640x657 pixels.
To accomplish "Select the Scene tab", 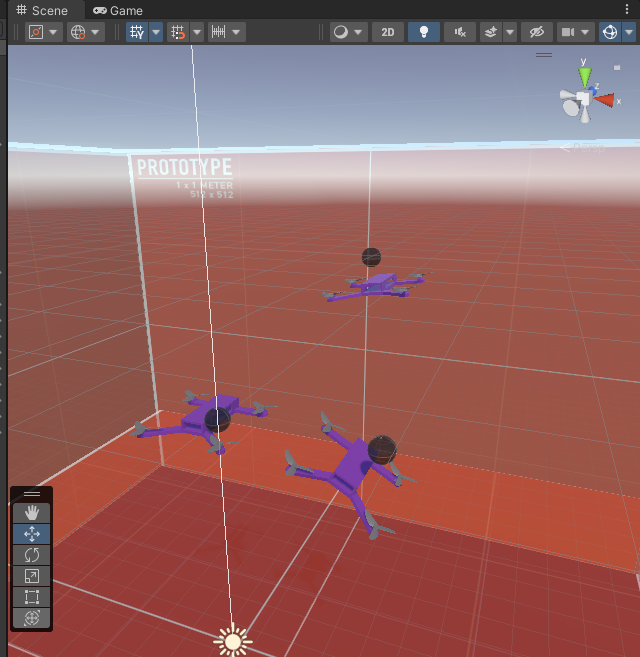I will coord(42,10).
